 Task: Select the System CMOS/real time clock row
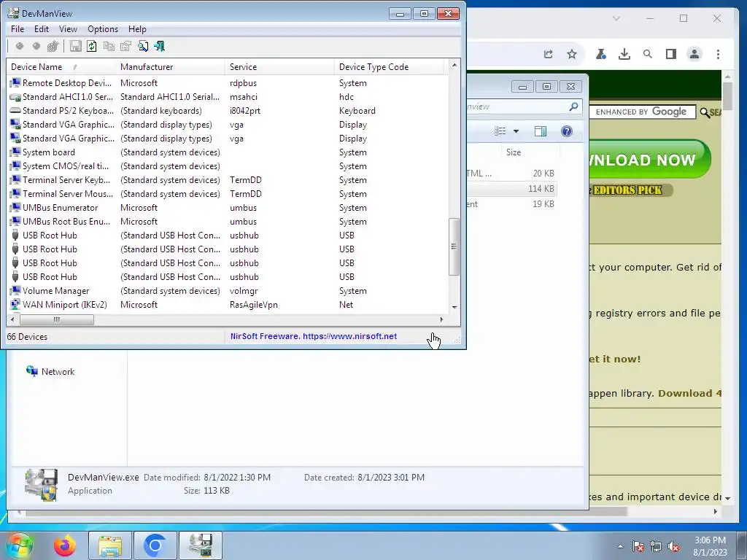point(228,166)
